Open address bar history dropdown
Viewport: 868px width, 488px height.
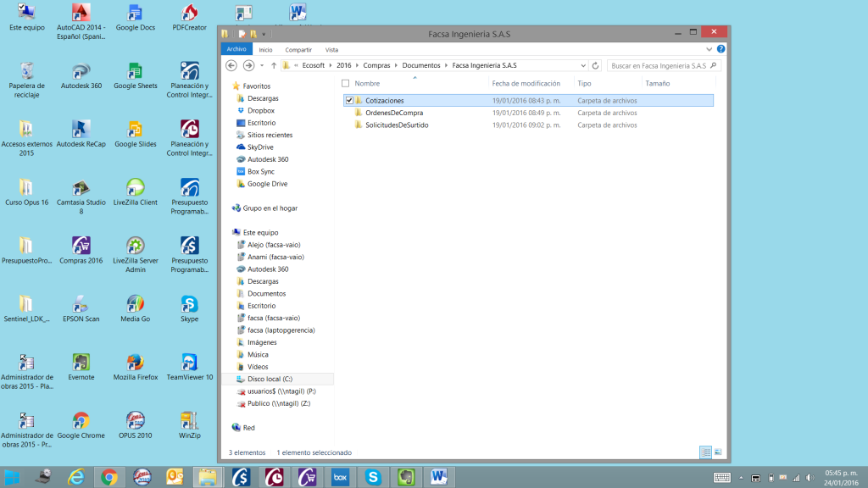point(583,65)
